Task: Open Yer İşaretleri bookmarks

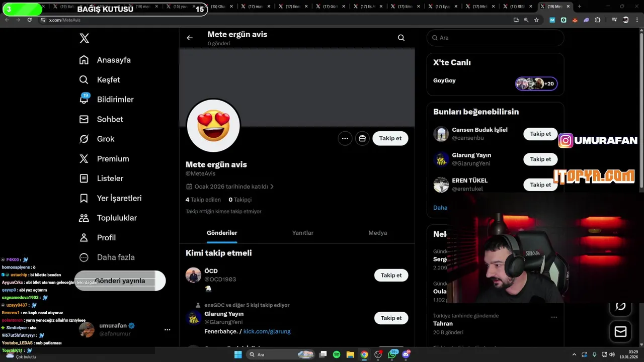Action: pyautogui.click(x=110, y=198)
